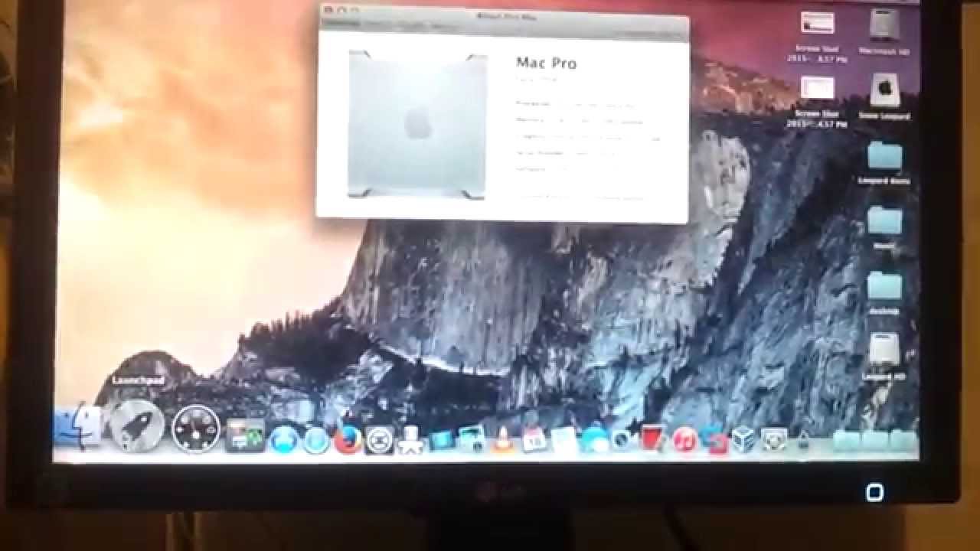This screenshot has width=980, height=551.
Task: Open Finder from the Dock
Action: (x=78, y=426)
